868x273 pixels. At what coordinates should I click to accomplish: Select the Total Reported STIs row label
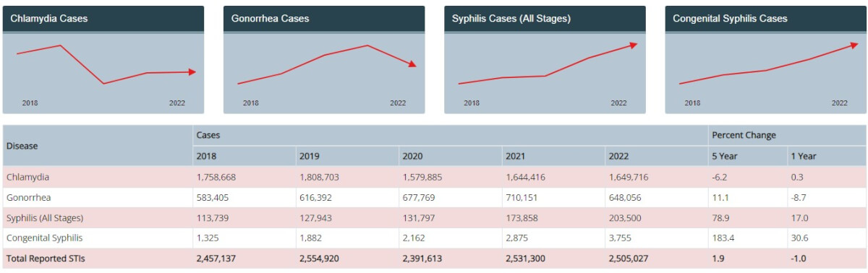coord(46,259)
